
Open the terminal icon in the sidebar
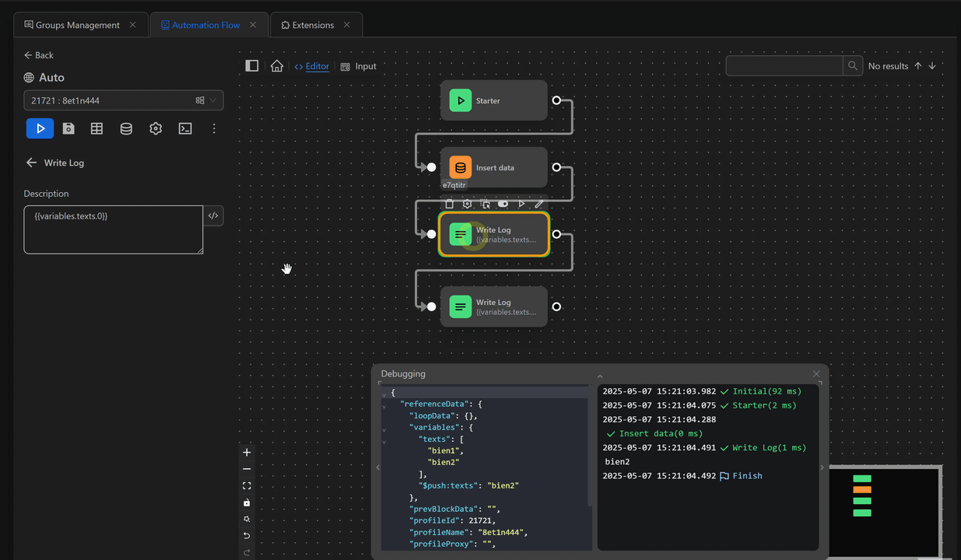coord(184,128)
